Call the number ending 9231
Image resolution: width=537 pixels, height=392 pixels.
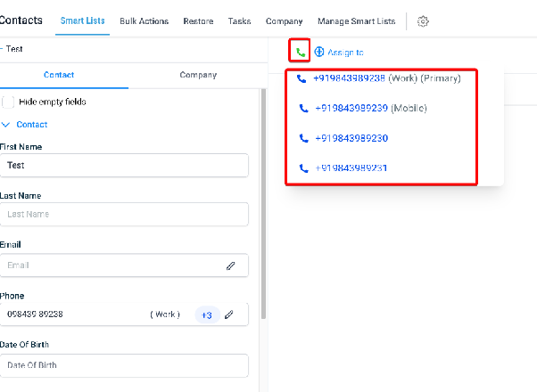coord(343,168)
